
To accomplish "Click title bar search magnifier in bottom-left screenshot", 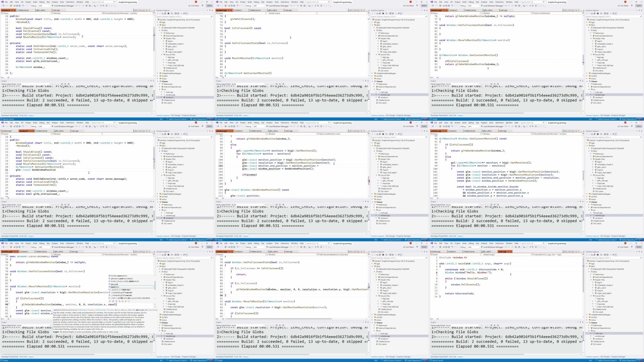I will (114, 243).
